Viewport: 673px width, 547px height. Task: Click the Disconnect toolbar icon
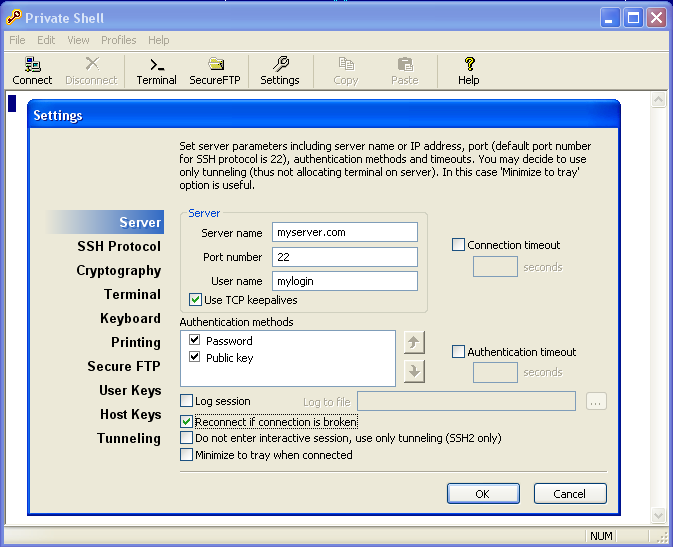pos(91,71)
